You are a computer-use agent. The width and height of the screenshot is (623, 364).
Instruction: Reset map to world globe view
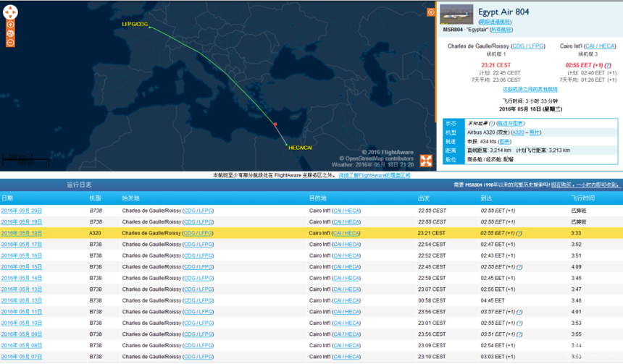10,34
